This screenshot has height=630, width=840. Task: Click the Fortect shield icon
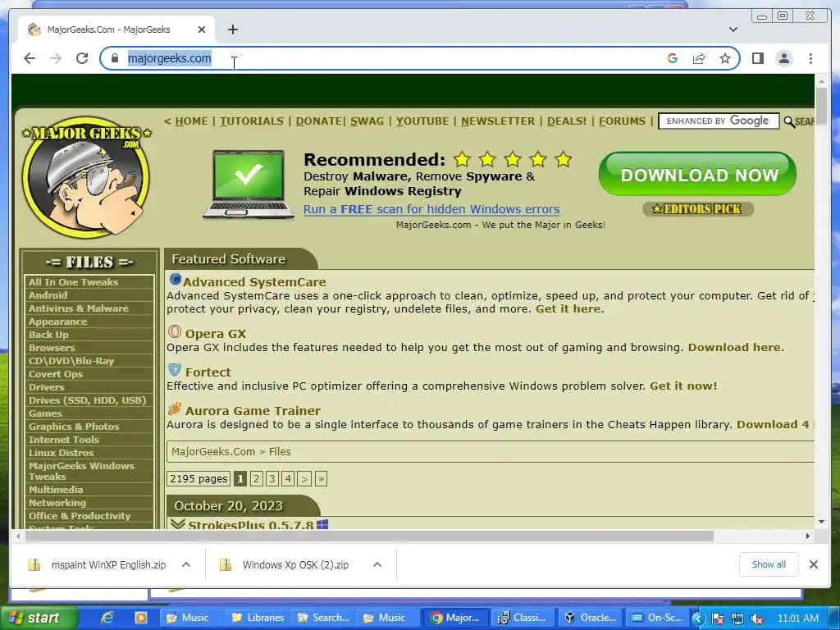(175, 370)
